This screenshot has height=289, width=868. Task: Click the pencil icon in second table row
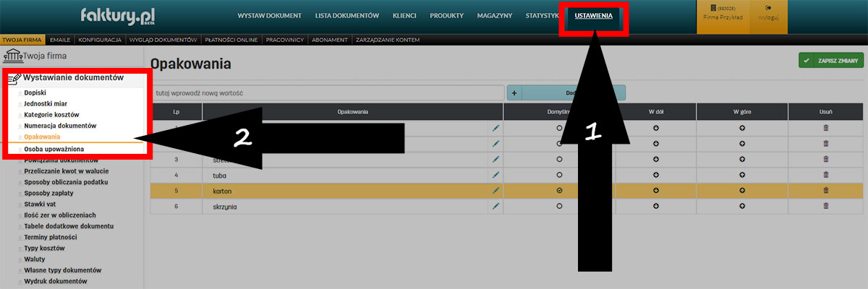coord(496,143)
